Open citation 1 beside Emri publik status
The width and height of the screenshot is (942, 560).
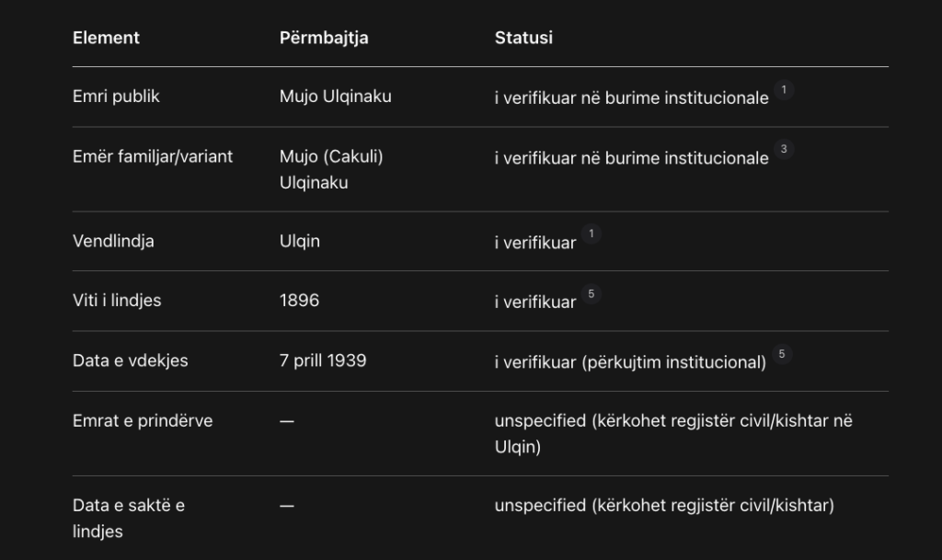pyautogui.click(x=784, y=89)
